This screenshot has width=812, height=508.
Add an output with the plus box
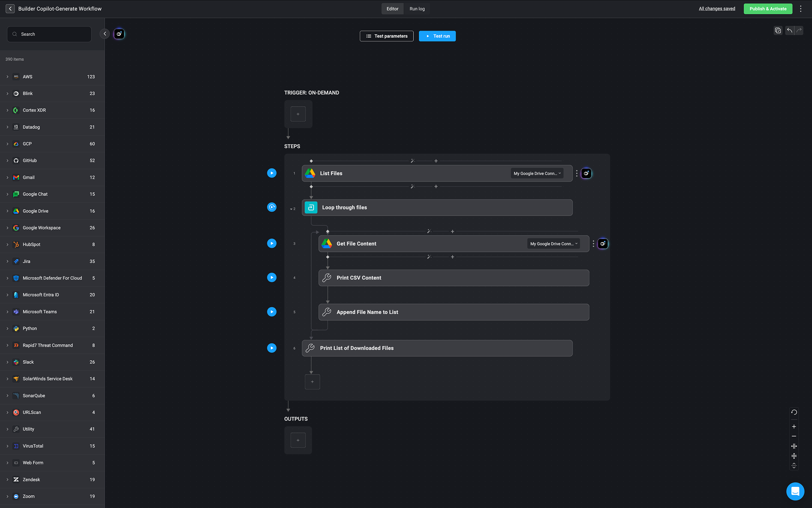(298, 440)
